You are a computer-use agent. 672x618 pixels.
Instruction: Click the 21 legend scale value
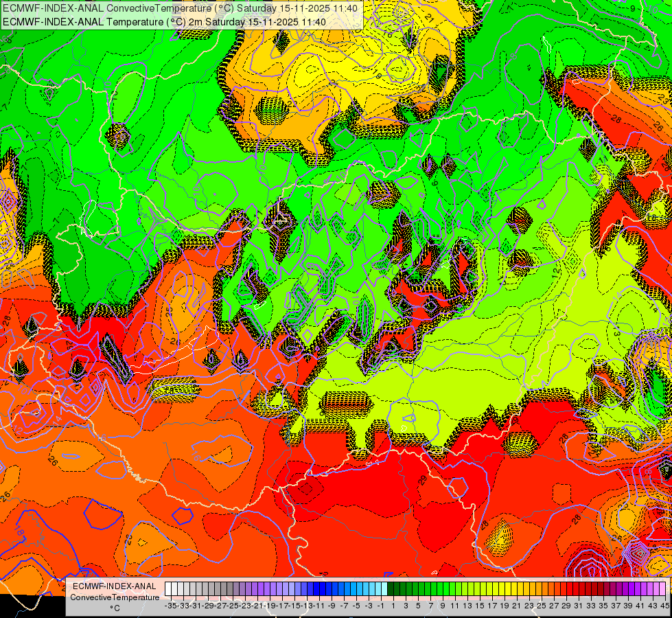point(517,606)
